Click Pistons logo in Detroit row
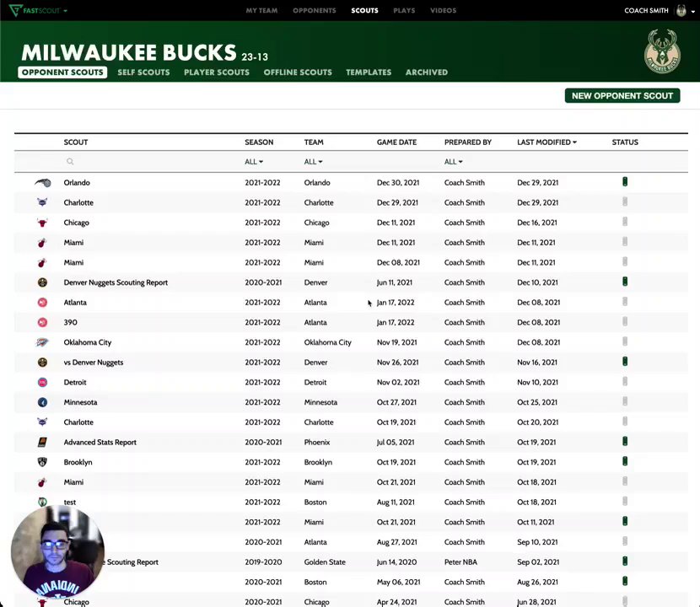The height and width of the screenshot is (607, 700). click(x=42, y=382)
